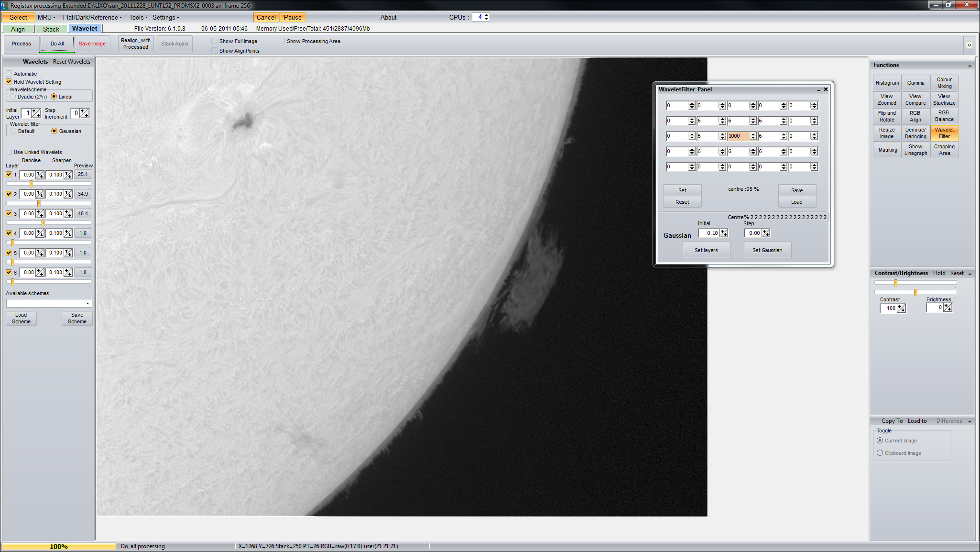Click the Gaussian Initial value spinner
This screenshot has width=980, height=552.
point(724,233)
